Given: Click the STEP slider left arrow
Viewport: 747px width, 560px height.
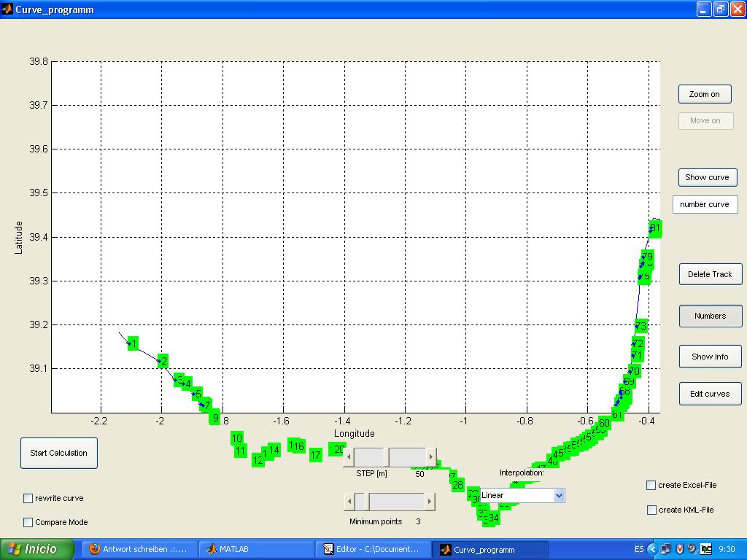Looking at the screenshot, I should [x=349, y=457].
